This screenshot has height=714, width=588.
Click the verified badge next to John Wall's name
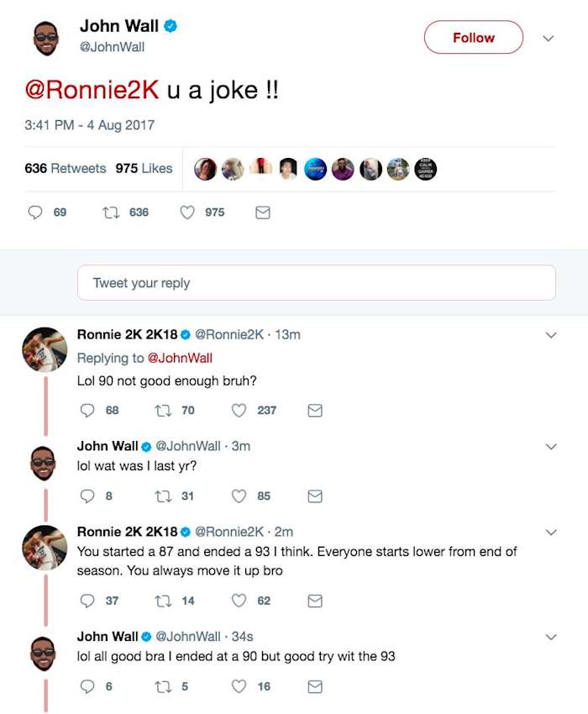tap(171, 26)
